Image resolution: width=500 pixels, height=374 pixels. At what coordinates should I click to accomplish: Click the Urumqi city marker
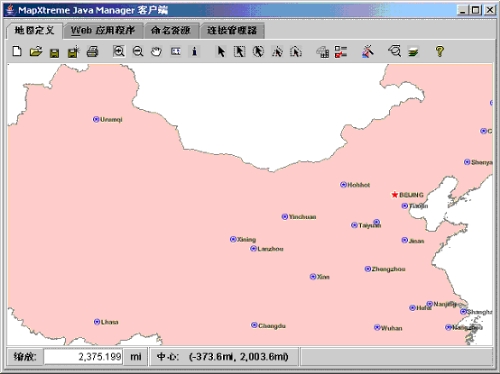coord(96,119)
